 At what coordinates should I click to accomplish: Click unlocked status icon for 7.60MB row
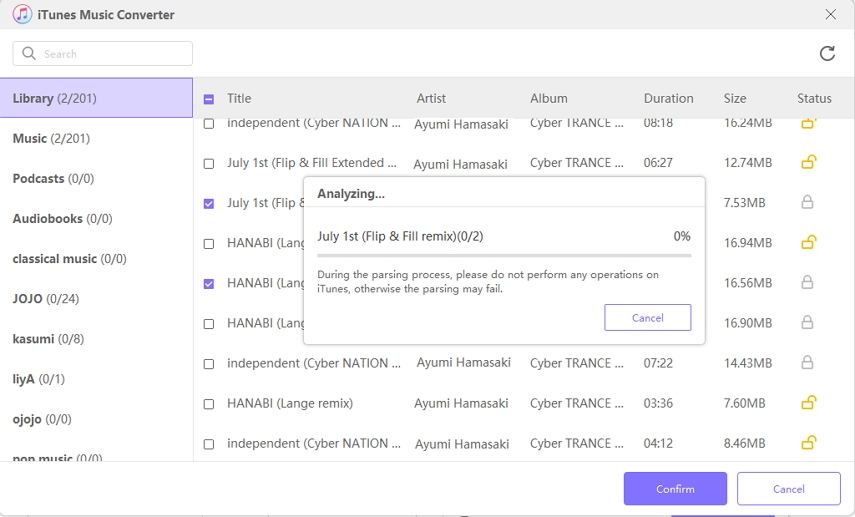click(x=808, y=403)
